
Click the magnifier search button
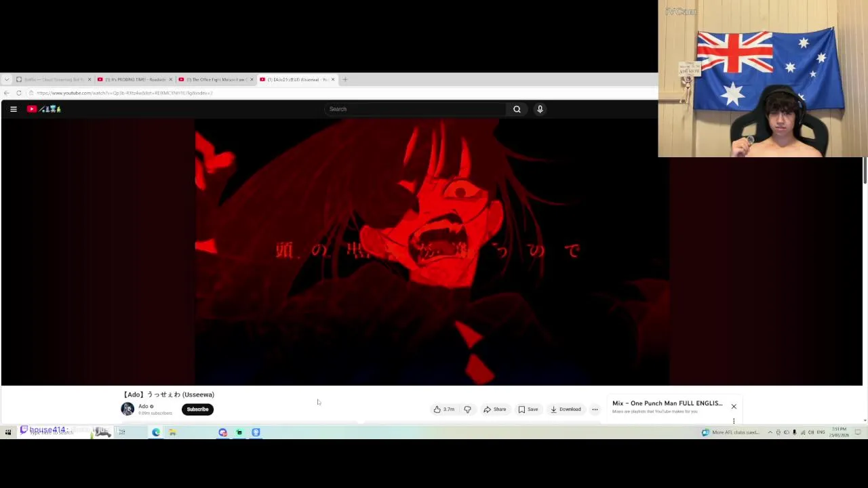[x=517, y=109]
